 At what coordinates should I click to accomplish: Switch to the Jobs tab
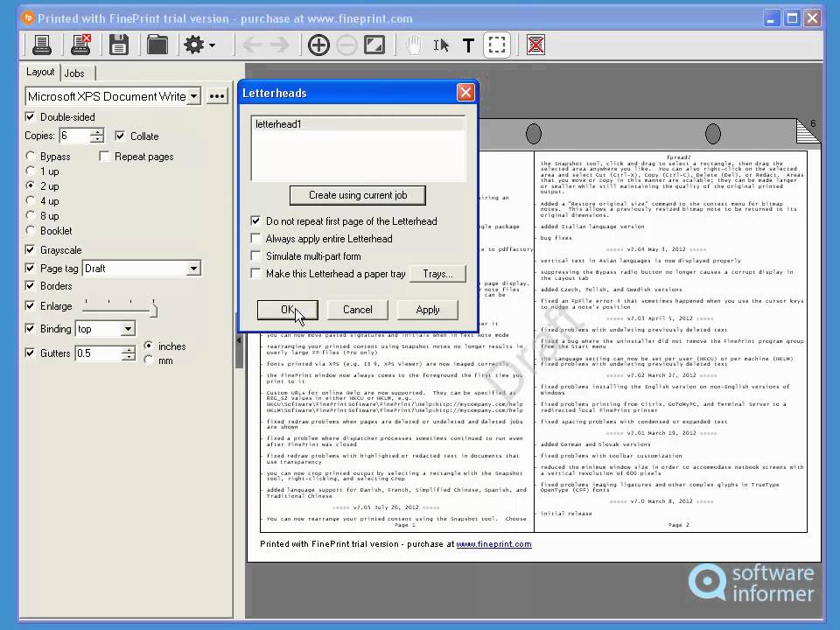(76, 73)
